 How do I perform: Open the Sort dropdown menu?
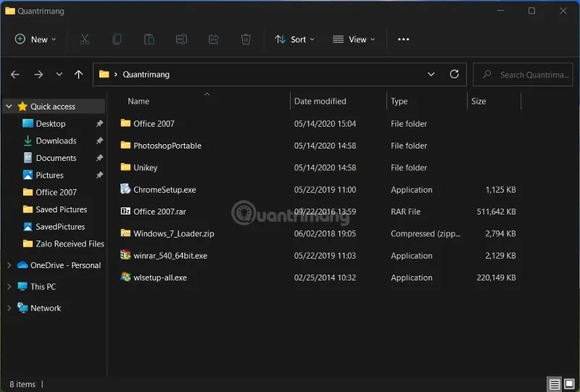point(294,39)
